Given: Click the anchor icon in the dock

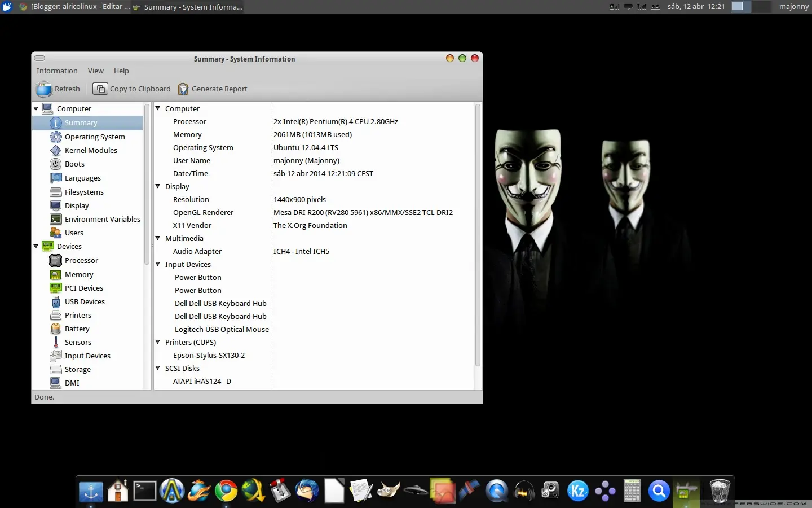Looking at the screenshot, I should pyautogui.click(x=91, y=492).
